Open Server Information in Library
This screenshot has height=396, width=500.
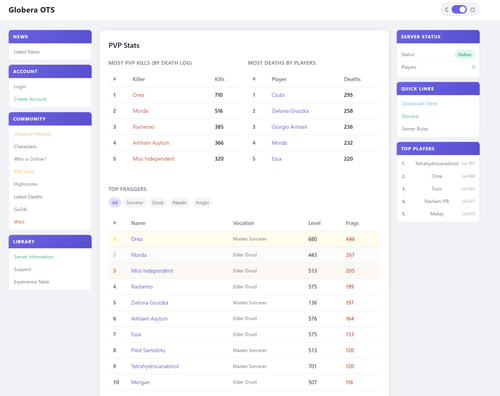click(34, 257)
